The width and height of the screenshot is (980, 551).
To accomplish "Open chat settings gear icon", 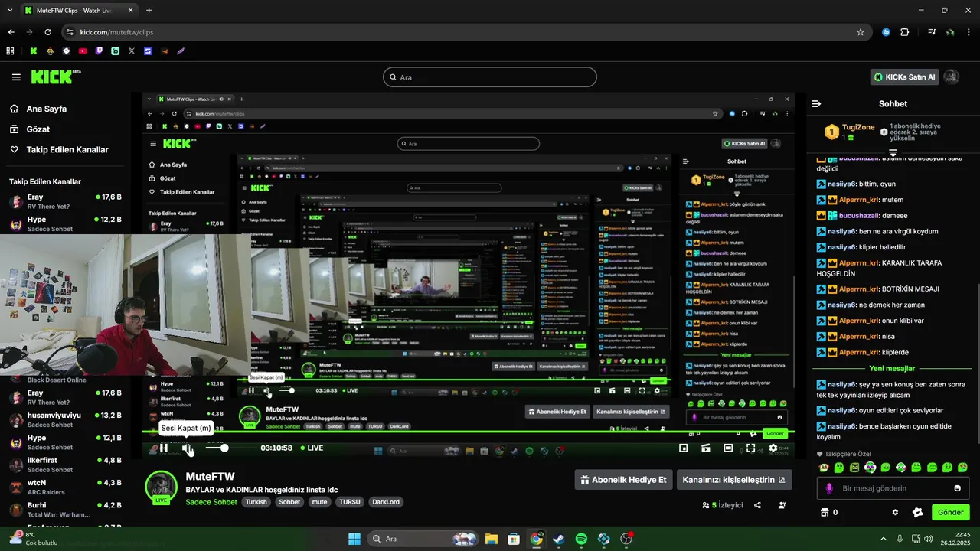I will tap(895, 512).
